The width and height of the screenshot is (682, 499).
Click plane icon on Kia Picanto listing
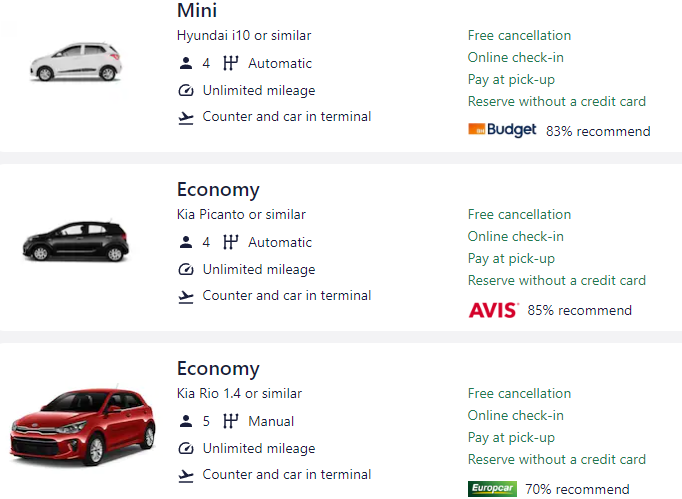point(185,296)
